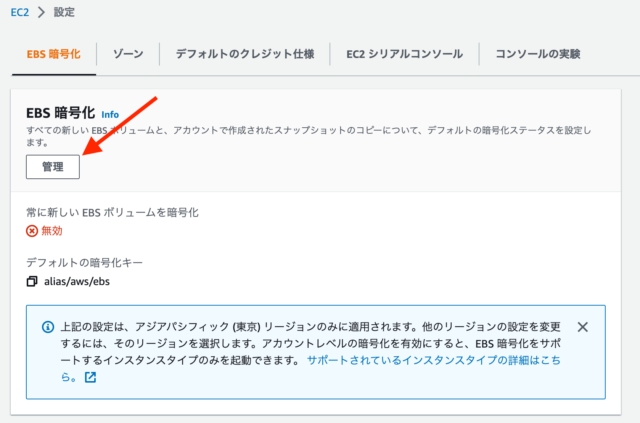This screenshot has width=640, height=423.
Task: Click the 管理 button
Action: [x=53, y=167]
